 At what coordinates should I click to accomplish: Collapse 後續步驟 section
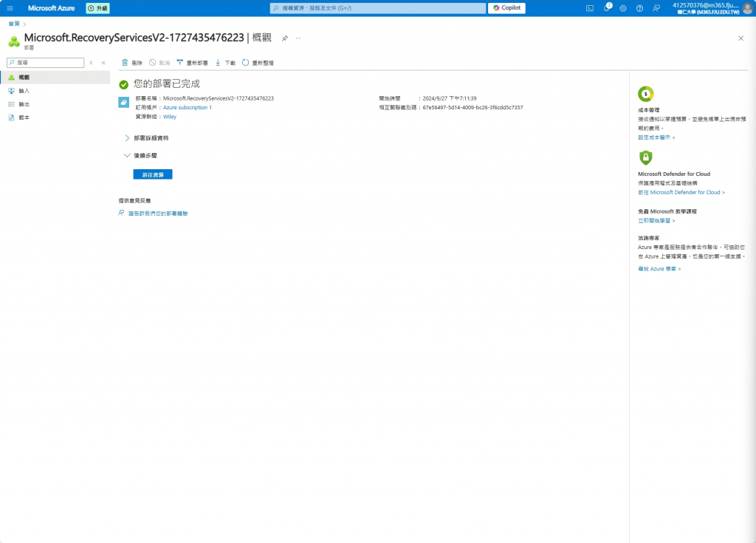point(141,155)
